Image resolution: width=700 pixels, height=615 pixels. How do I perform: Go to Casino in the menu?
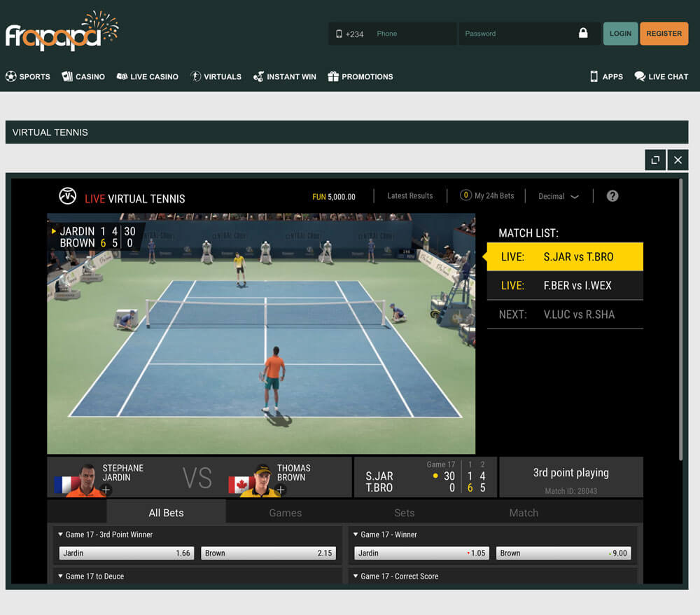click(x=83, y=76)
